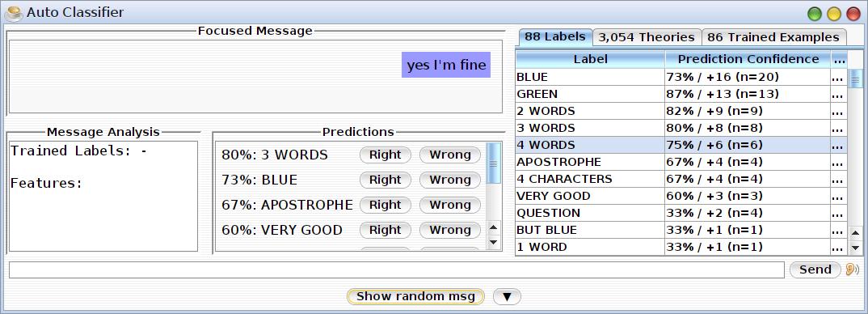Open the 86 Trained Examples tab
Screen dimensions: 868x314
point(773,37)
